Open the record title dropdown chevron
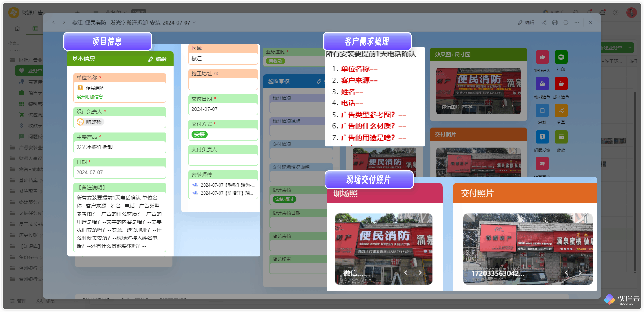Image resolution: width=644 pixels, height=312 pixels. 194,22
